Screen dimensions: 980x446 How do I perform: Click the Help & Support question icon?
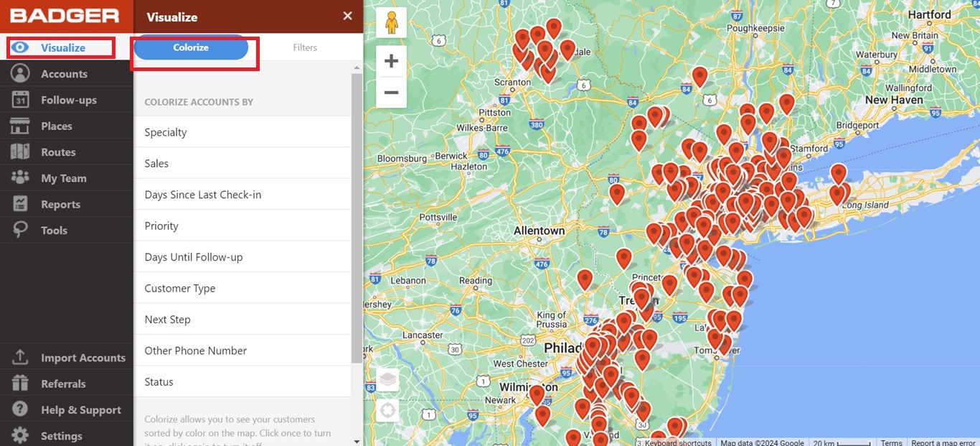(x=20, y=409)
